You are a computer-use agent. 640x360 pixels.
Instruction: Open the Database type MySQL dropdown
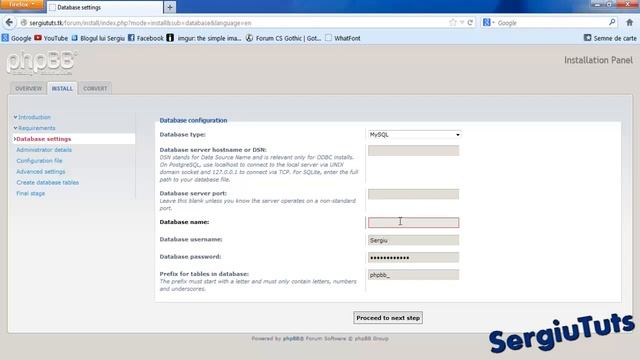point(415,135)
